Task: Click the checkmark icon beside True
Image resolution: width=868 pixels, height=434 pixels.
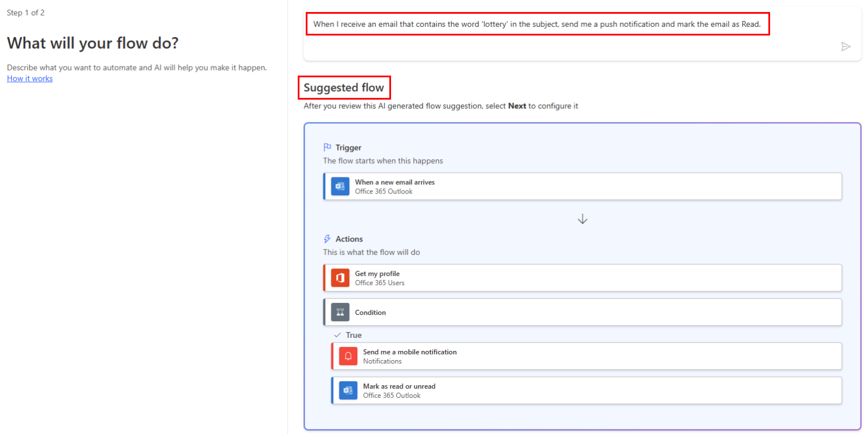Action: tap(337, 335)
